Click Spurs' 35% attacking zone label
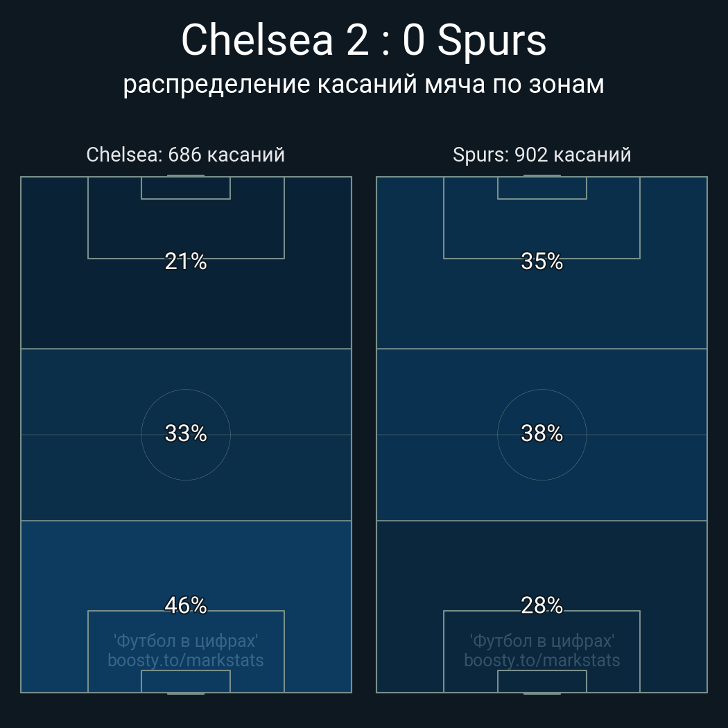 (541, 261)
